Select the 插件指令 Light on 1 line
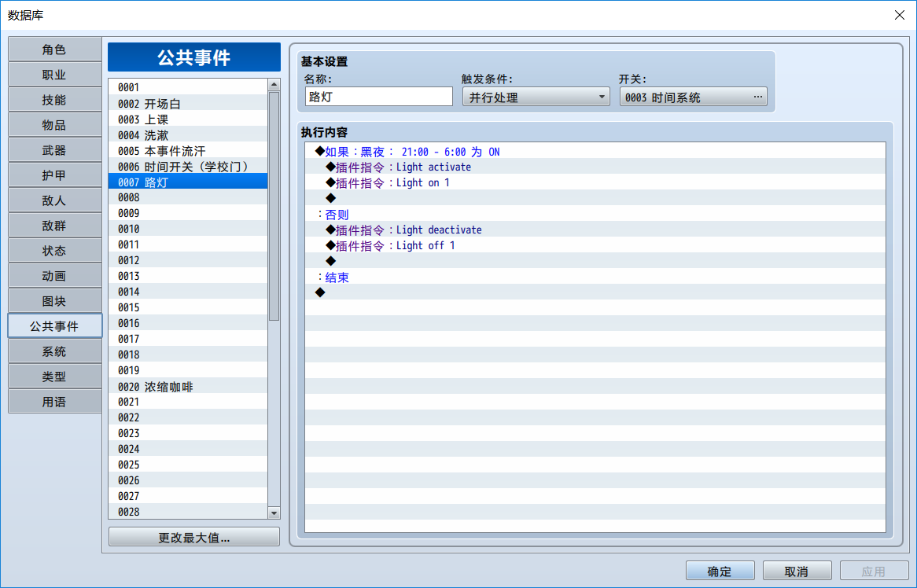 point(595,183)
